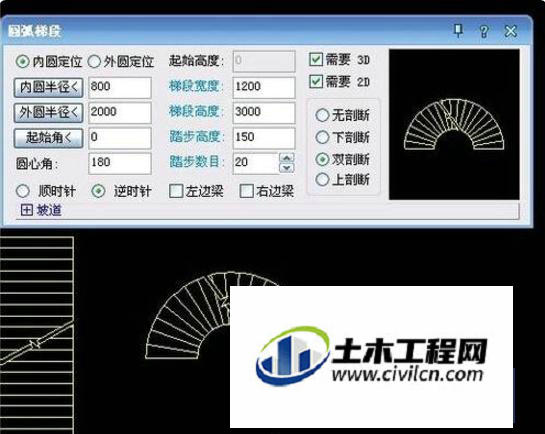The width and height of the screenshot is (545, 434).
Task: Open help via the question mark icon
Action: coord(484,31)
